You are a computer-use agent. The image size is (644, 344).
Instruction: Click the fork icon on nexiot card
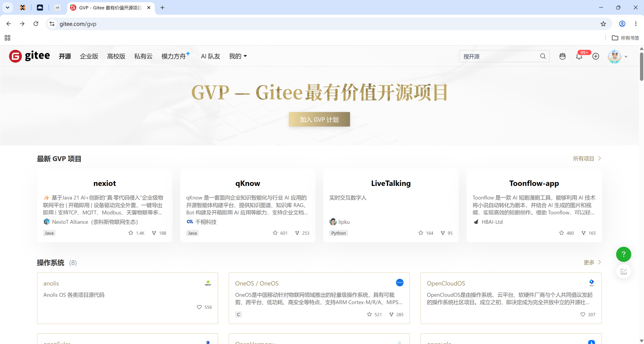tap(154, 233)
